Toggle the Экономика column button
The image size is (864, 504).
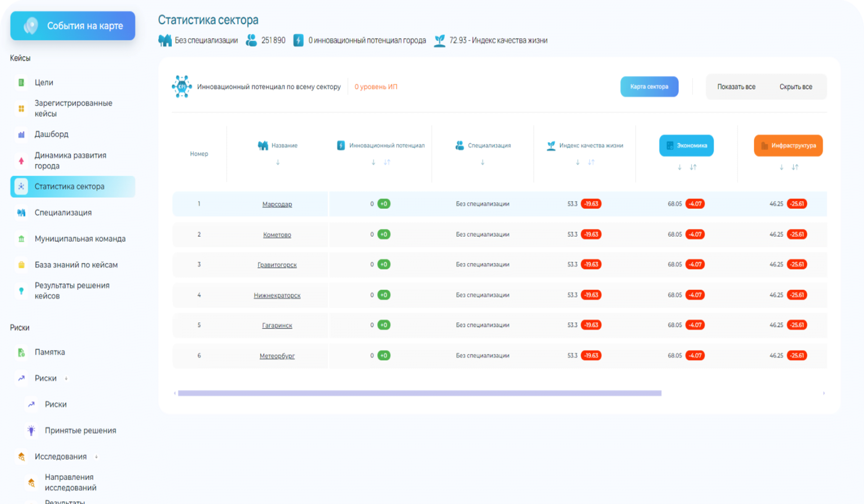[686, 146]
